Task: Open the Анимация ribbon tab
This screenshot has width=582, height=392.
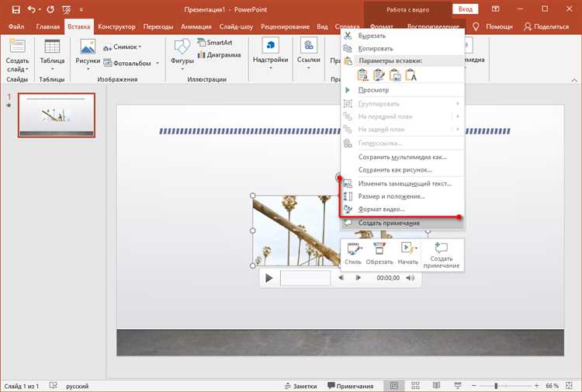Action: (196, 26)
